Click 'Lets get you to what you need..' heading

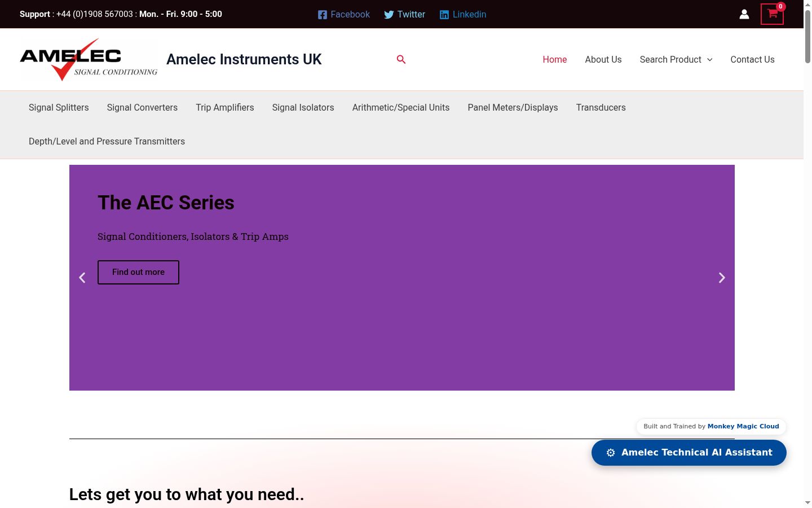pyautogui.click(x=187, y=494)
